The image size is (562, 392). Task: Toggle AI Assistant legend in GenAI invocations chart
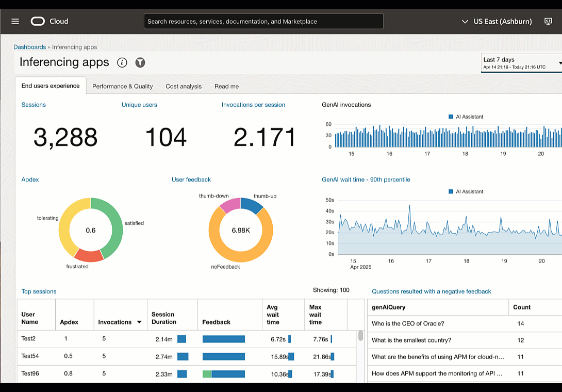tap(466, 117)
